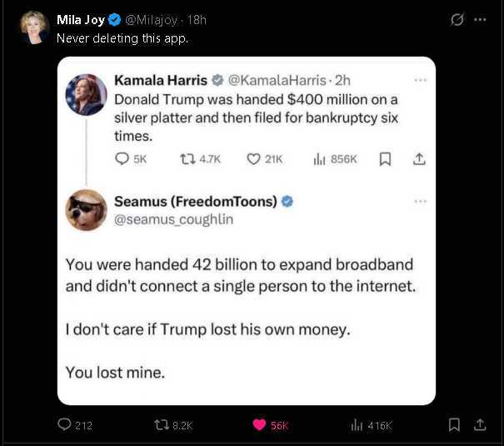
Task: Share Mila Joy's post via share icon
Action: point(480,424)
